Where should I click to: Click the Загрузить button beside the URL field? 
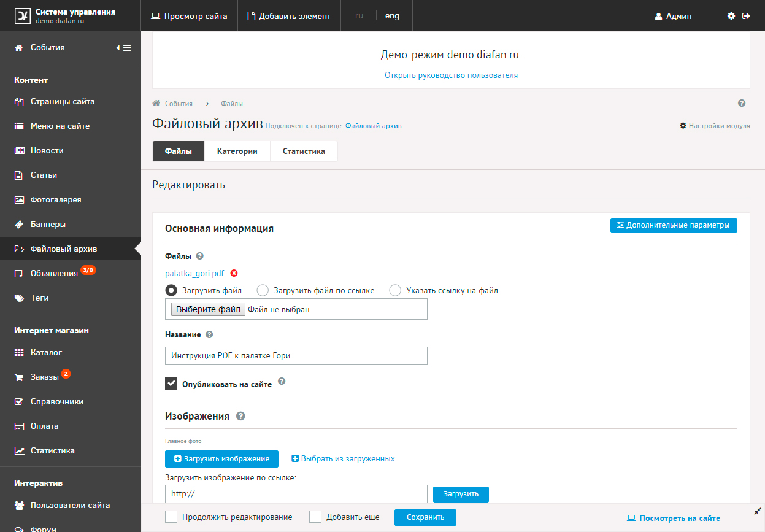point(461,494)
